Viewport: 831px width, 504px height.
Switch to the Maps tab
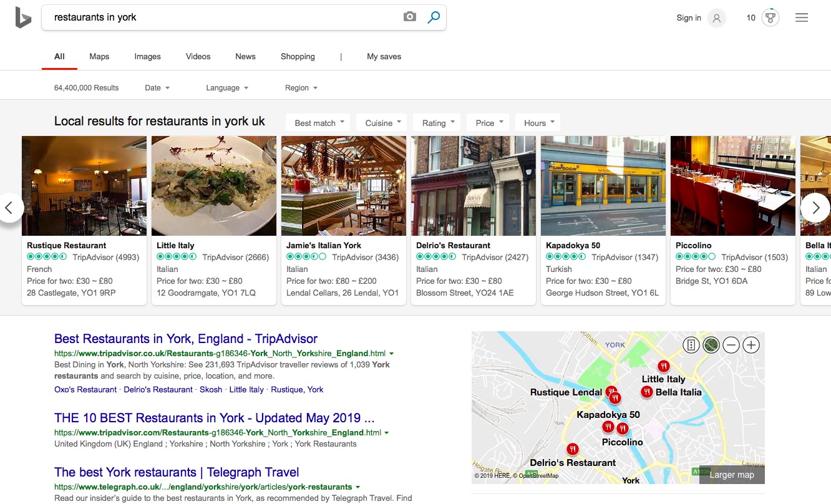99,56
